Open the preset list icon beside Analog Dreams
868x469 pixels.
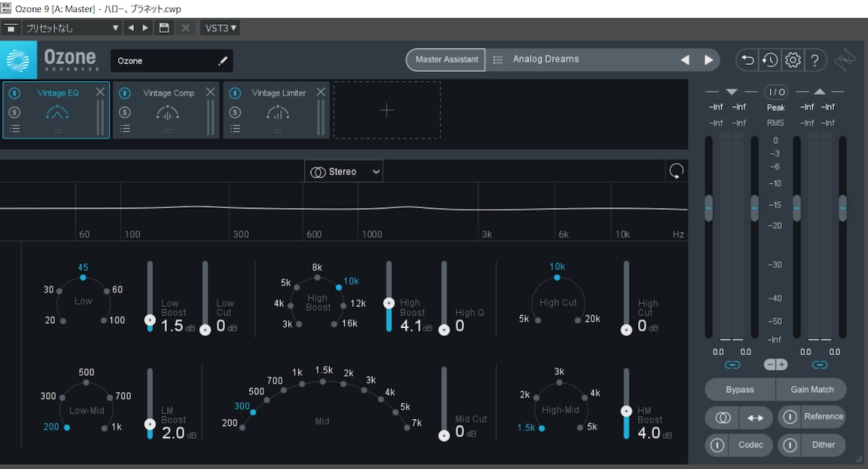coord(498,60)
